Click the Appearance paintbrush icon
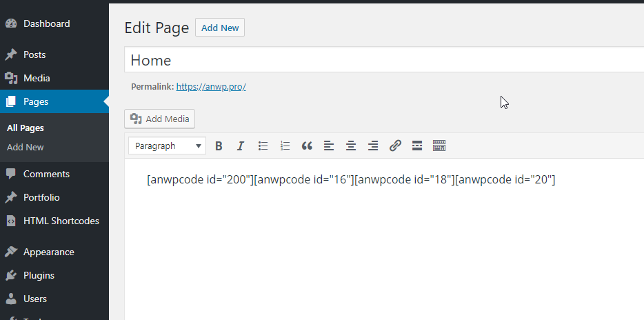 coord(11,252)
